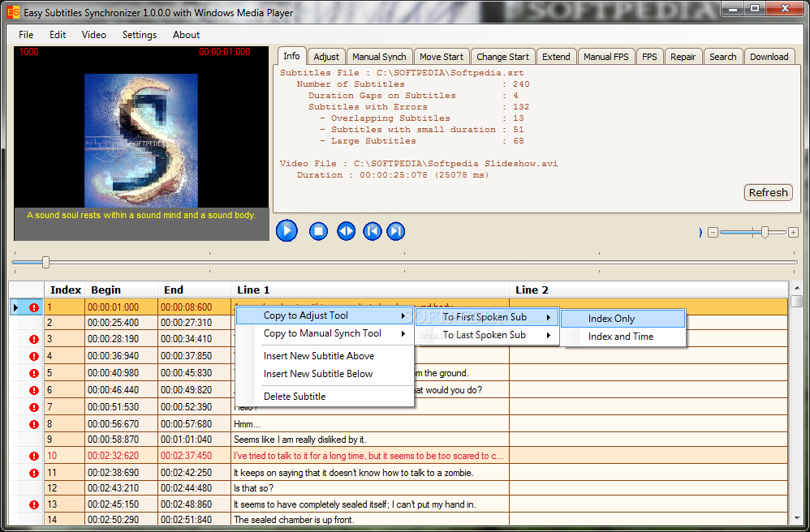Switch to the Extend tab
This screenshot has width=810, height=532.
pyautogui.click(x=556, y=57)
